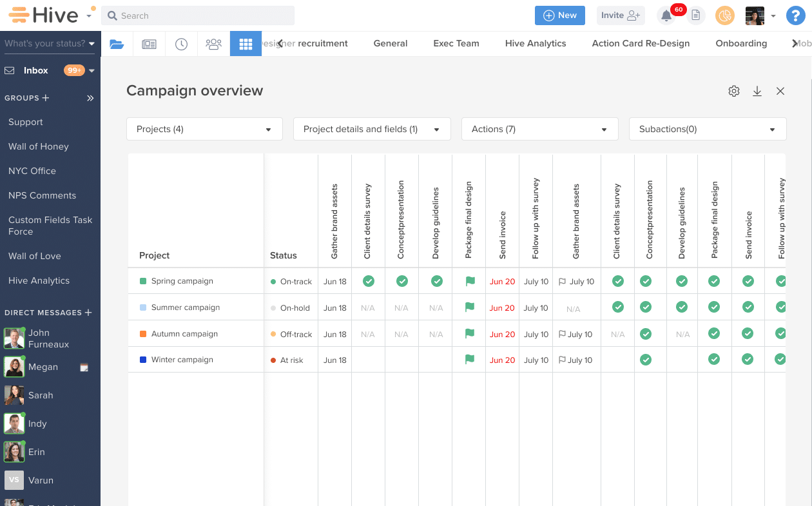Toggle Summer campaign second Client details survey check

pyautogui.click(x=618, y=307)
